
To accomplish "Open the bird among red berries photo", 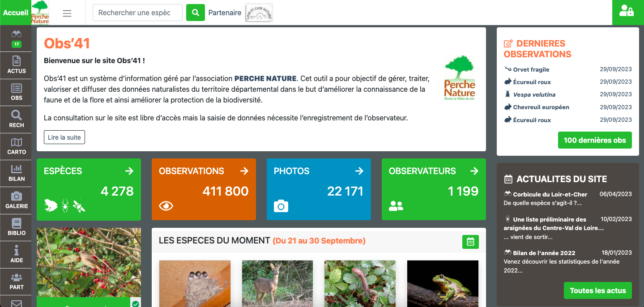I will point(89,262).
